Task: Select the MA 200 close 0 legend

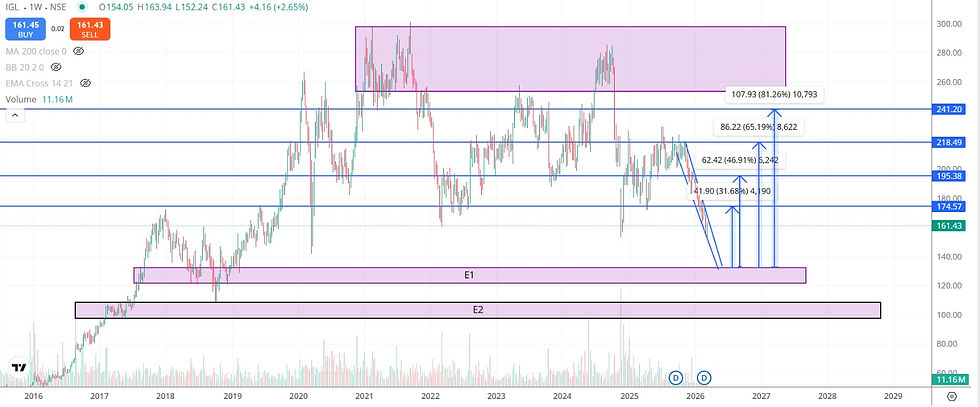Action: click(36, 51)
